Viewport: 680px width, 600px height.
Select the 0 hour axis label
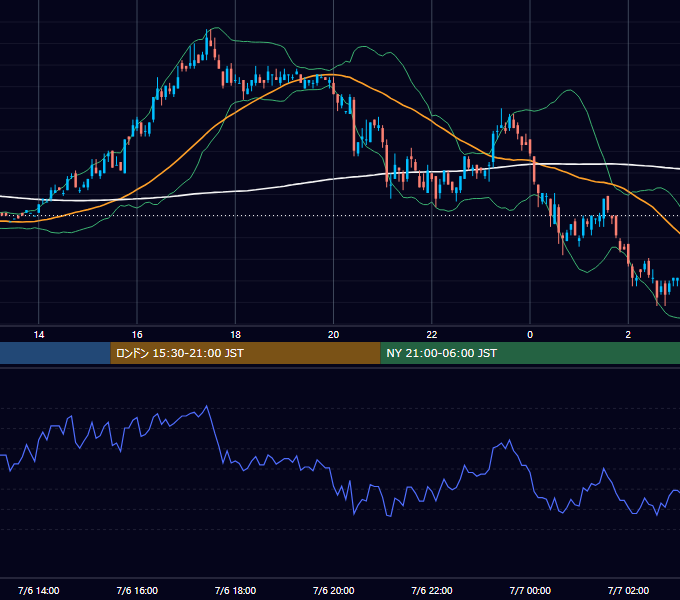pos(530,335)
